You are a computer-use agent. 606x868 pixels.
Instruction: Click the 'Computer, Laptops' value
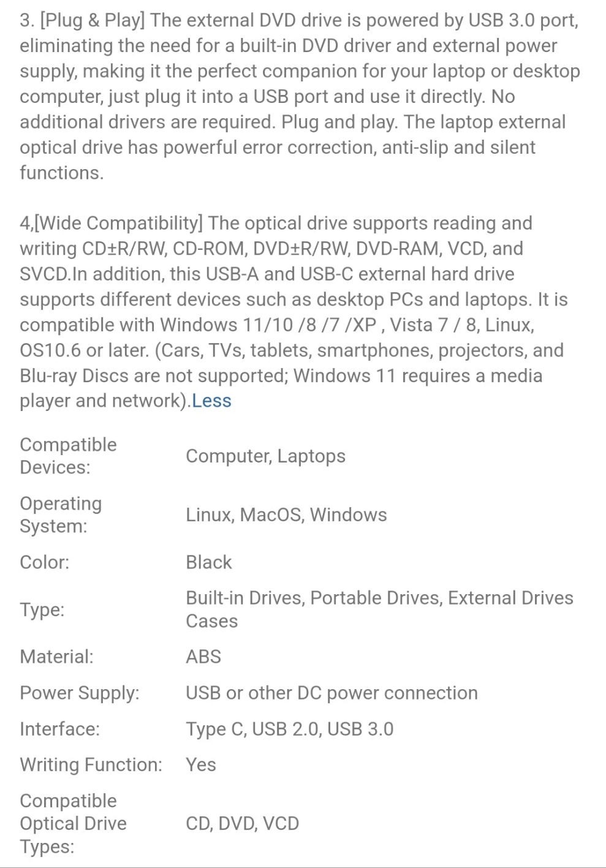point(265,456)
